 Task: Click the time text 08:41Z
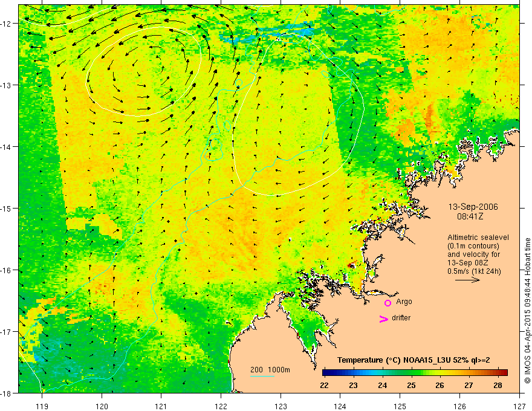(x=470, y=216)
